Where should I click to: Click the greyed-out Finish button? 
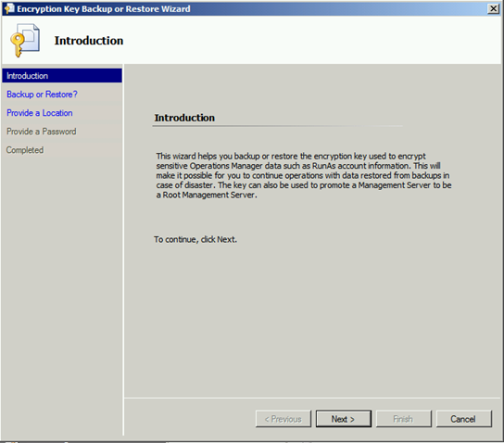(403, 419)
